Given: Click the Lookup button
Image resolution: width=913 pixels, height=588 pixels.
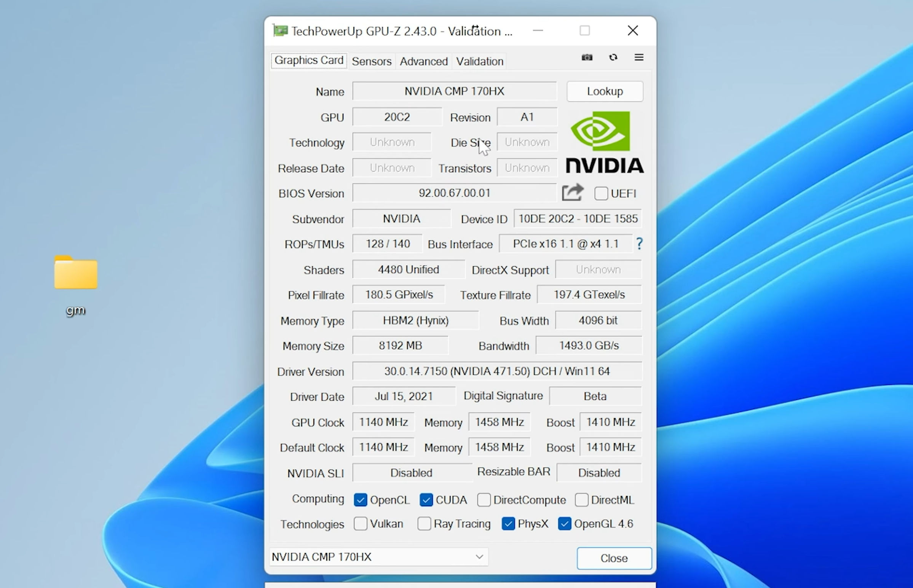Looking at the screenshot, I should (605, 91).
